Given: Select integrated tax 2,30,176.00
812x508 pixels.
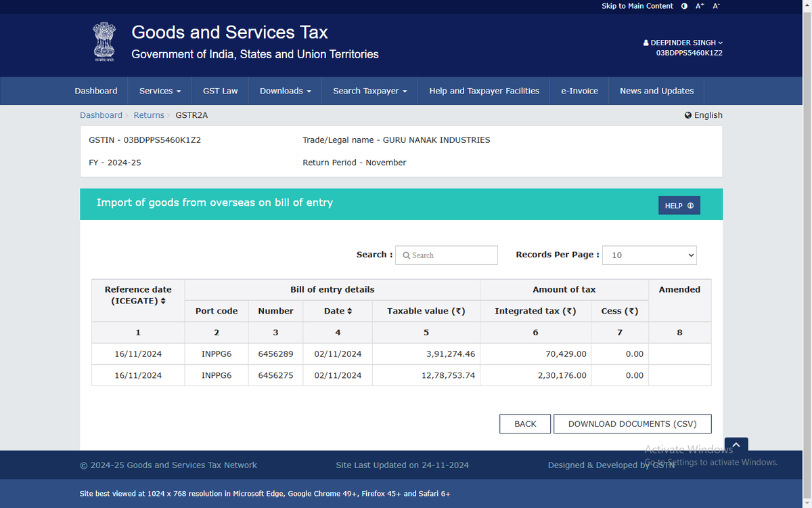Looking at the screenshot, I should tap(562, 375).
